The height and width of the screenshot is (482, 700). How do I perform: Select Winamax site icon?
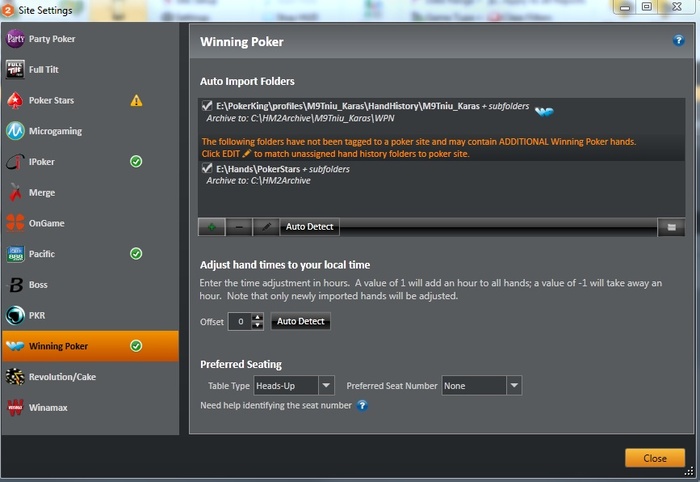15,407
